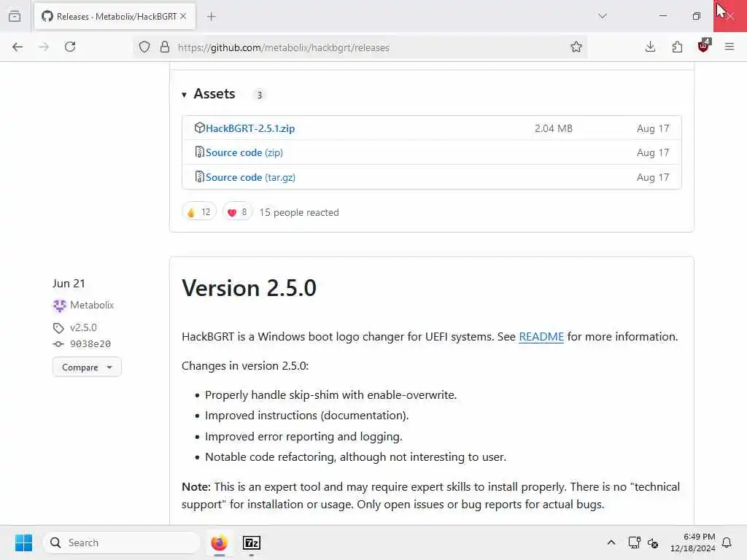The width and height of the screenshot is (747, 560).
Task: Open 7-Zip from the taskbar
Action: click(252, 542)
